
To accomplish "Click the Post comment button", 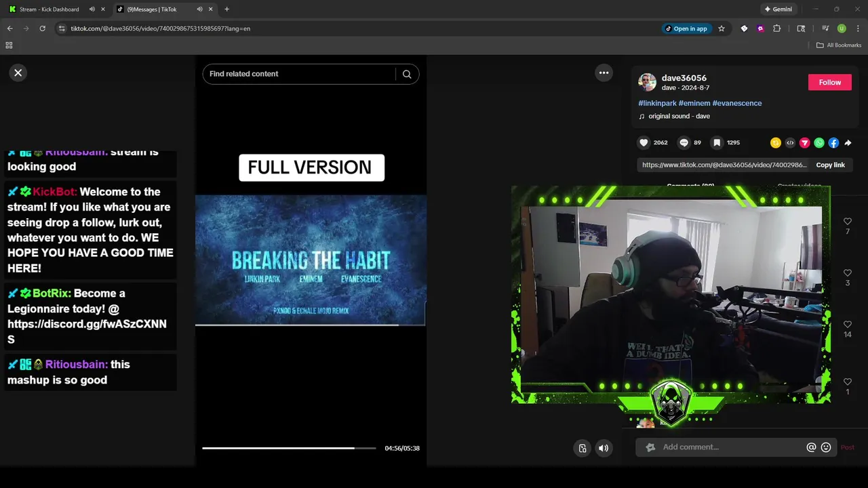I will click(x=847, y=447).
